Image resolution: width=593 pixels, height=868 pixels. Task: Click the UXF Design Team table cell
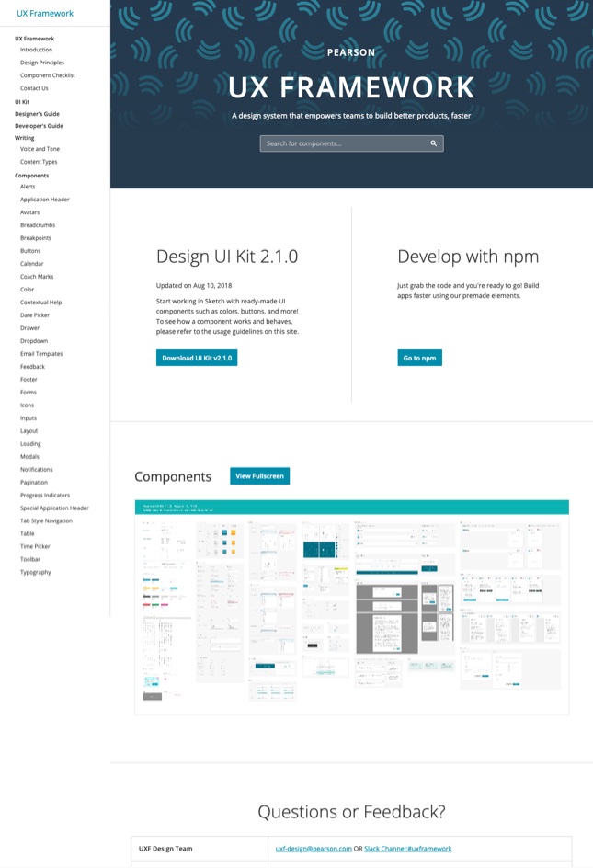(x=200, y=849)
